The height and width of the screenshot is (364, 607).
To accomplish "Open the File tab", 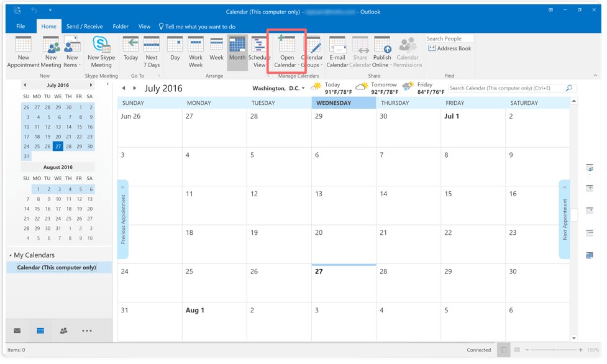I will click(21, 26).
